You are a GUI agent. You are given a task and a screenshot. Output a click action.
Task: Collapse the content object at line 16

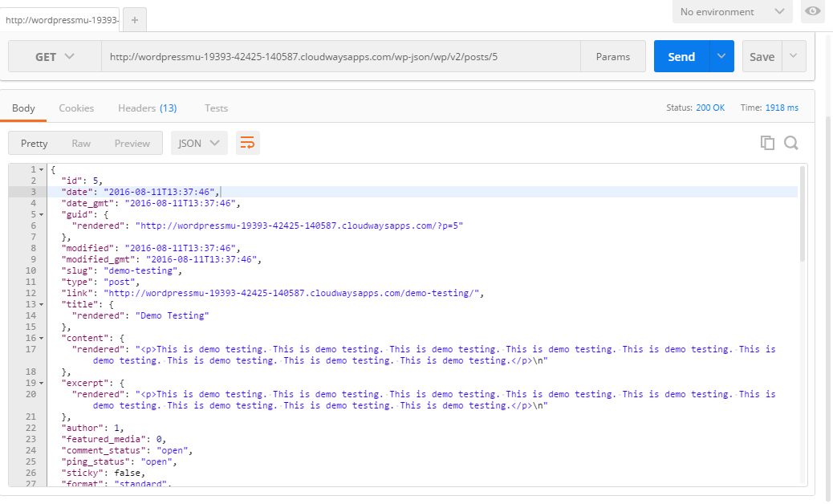click(42, 339)
